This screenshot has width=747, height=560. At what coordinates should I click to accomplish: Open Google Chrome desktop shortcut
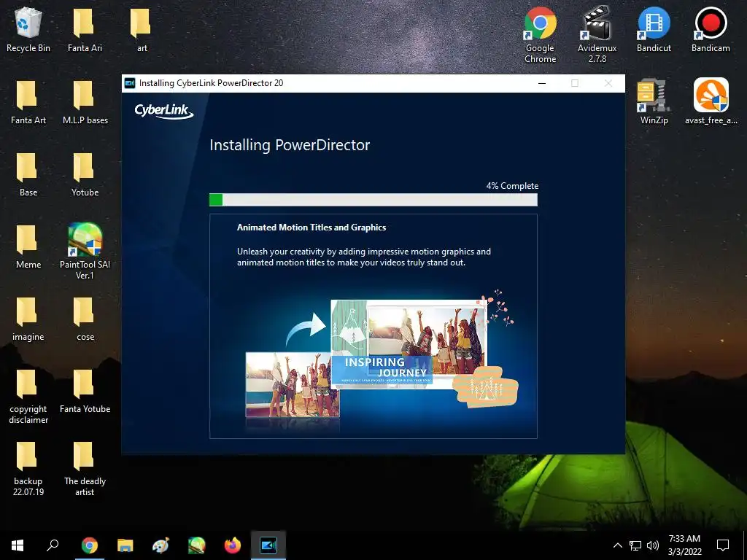pyautogui.click(x=541, y=34)
